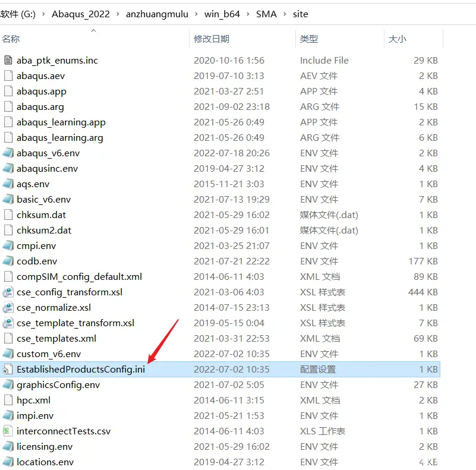Navigate to anzhuangmulu in the breadcrumb

pos(157,14)
